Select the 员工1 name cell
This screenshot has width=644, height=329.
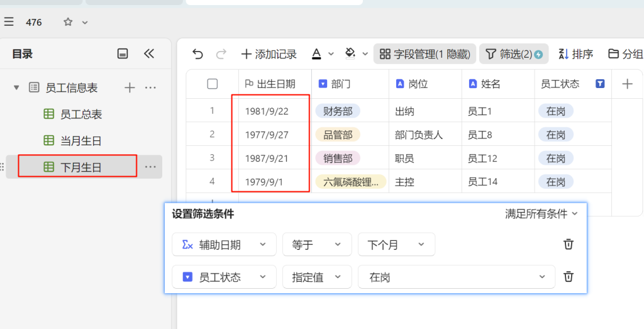[x=498, y=111]
